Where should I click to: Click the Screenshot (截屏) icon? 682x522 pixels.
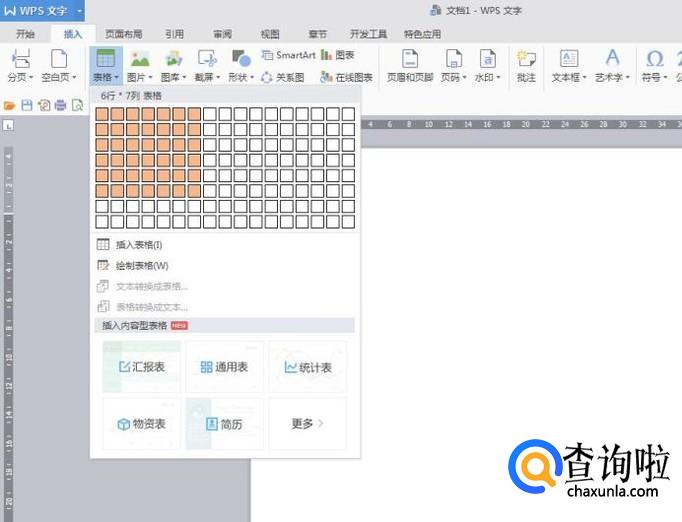pyautogui.click(x=207, y=58)
